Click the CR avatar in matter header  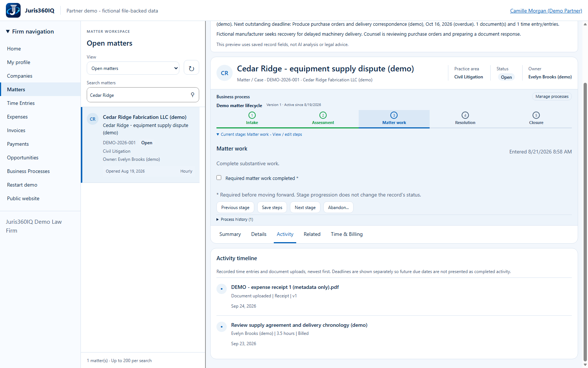[x=225, y=73]
